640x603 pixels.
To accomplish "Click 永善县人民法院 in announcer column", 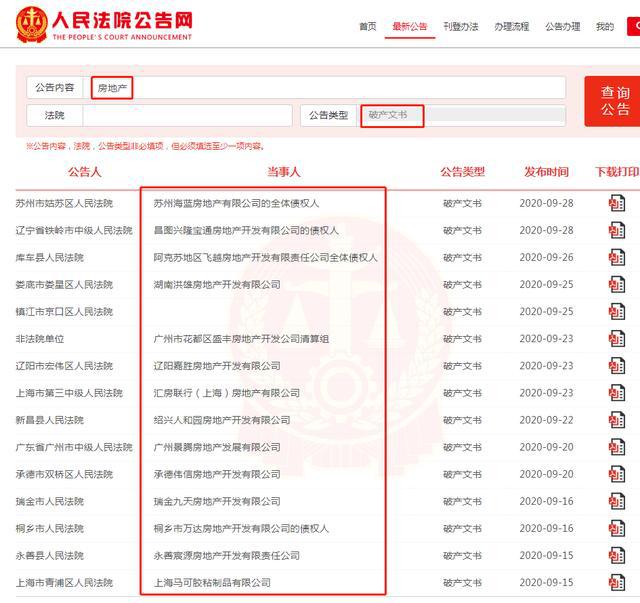I will tap(49, 555).
